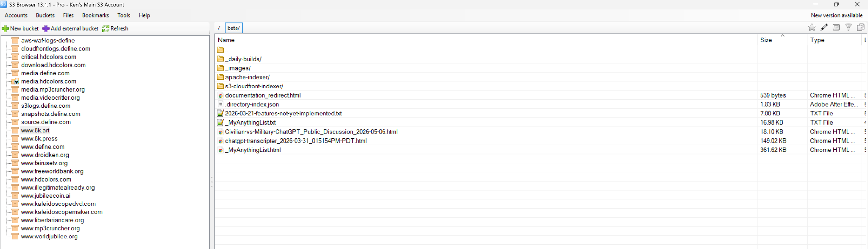Open the Accounts menu
868x249 pixels.
click(x=16, y=15)
